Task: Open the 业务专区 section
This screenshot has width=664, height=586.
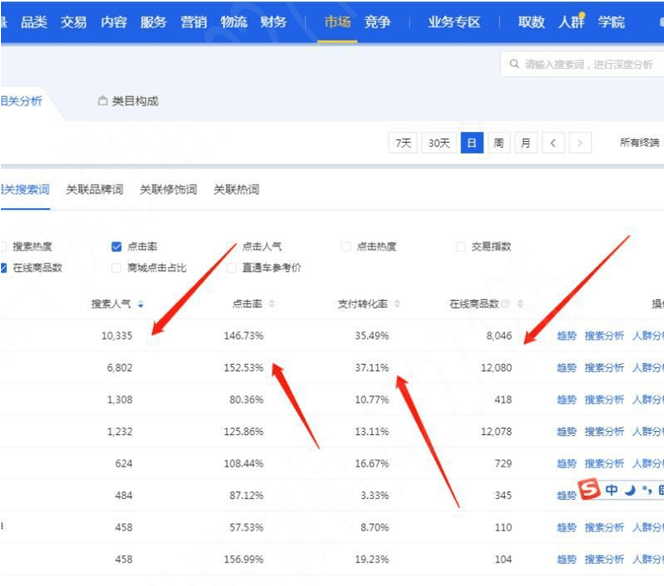Action: [x=454, y=22]
